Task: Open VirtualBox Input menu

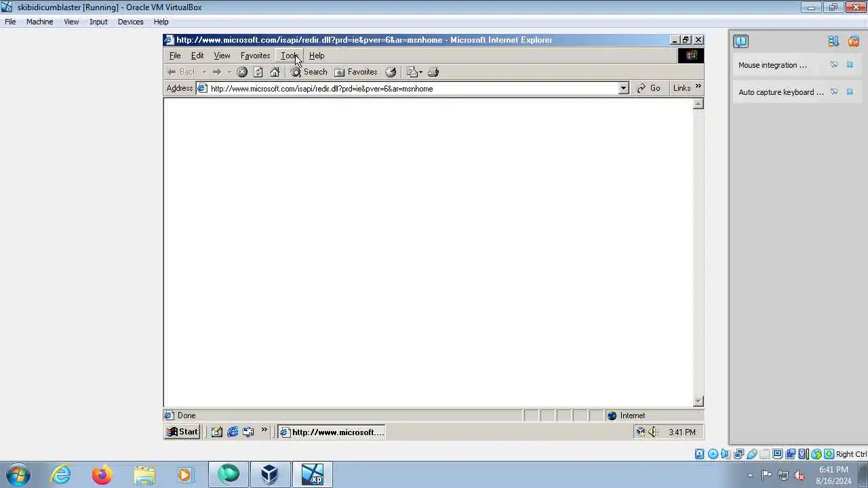Action: pos(98,22)
